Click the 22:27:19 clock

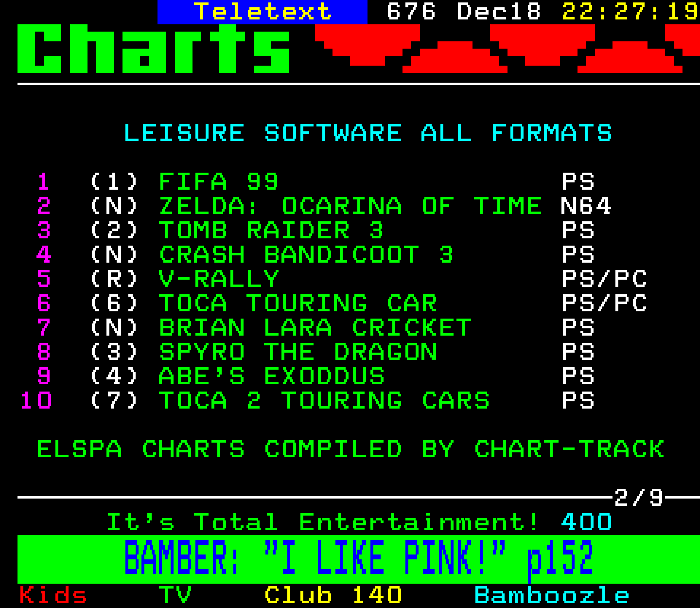coord(630,12)
